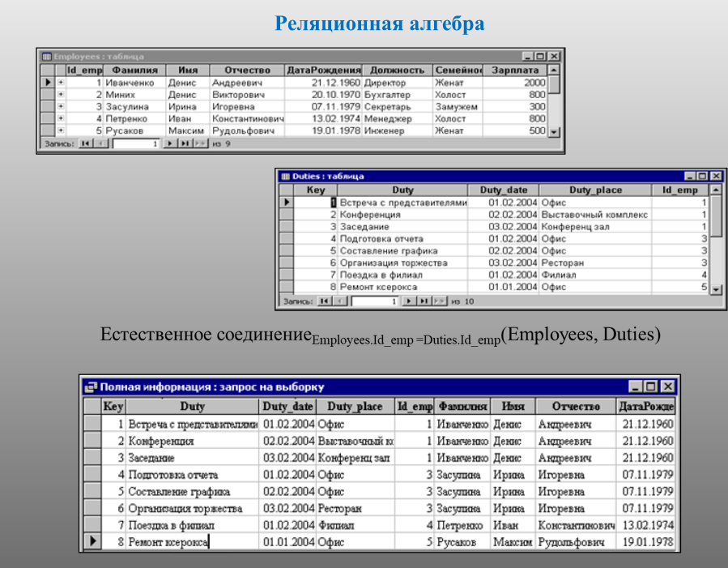
Task: Click cell 'Заседание' in Duties table
Action: tap(402, 227)
